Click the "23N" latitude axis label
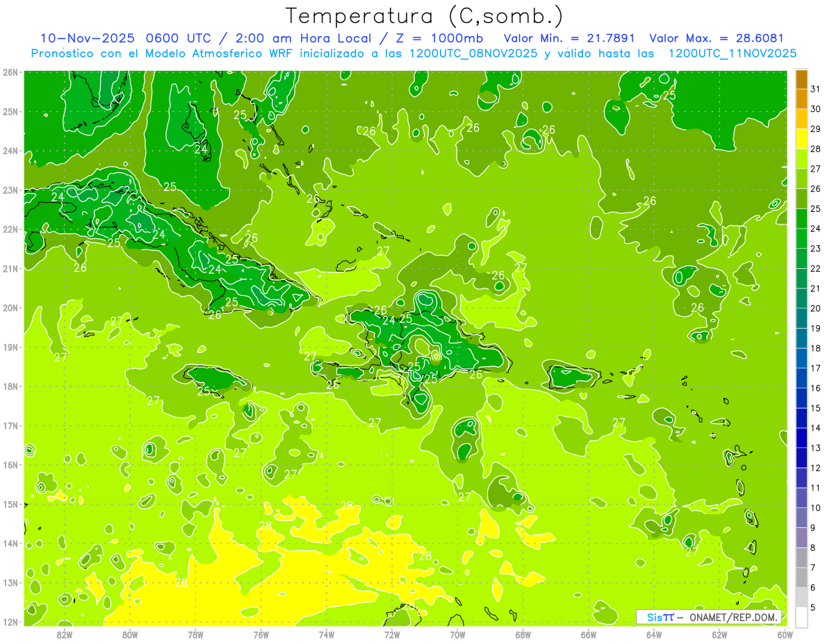 point(12,190)
